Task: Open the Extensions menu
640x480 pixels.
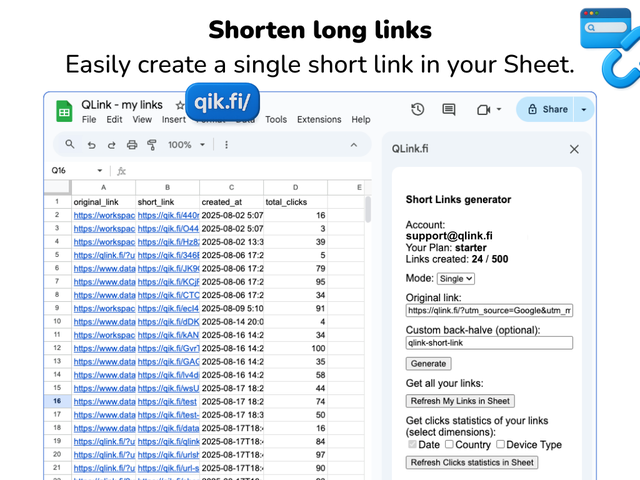Action: point(319,120)
